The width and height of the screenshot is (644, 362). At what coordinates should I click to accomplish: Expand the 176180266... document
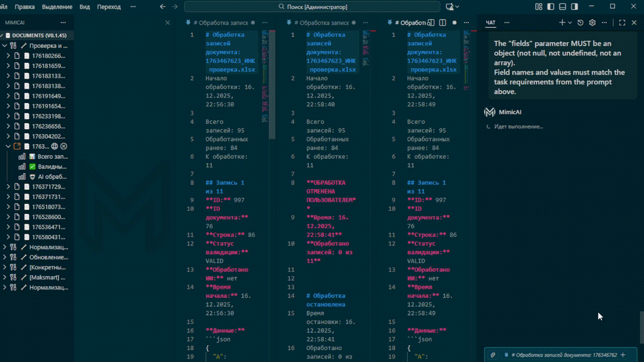click(9, 56)
